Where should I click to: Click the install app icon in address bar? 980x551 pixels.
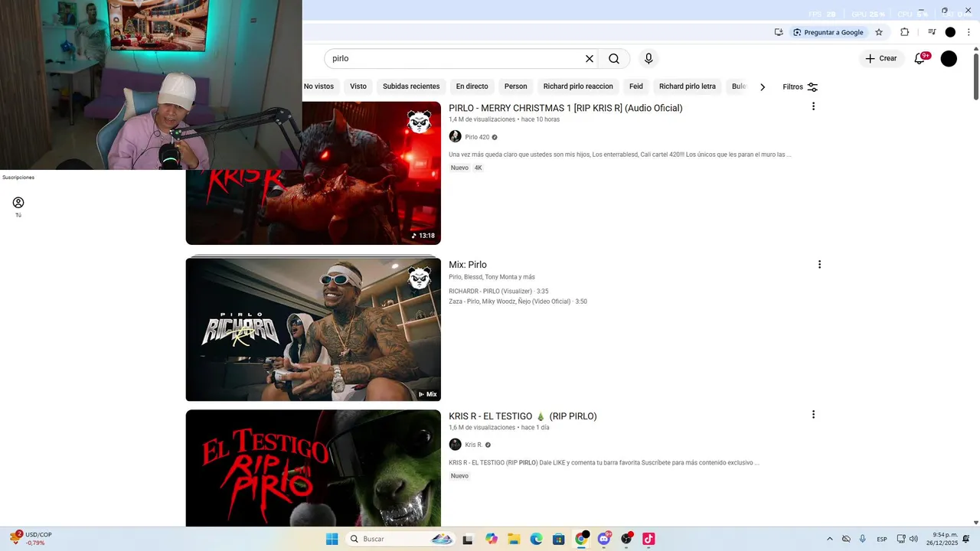(779, 32)
